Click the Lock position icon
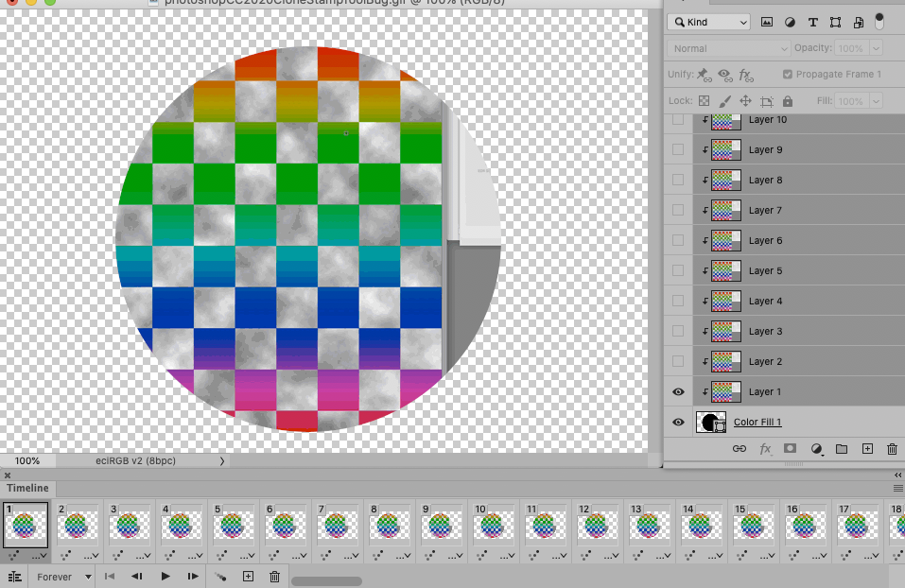Image resolution: width=905 pixels, height=588 pixels. 744,100
